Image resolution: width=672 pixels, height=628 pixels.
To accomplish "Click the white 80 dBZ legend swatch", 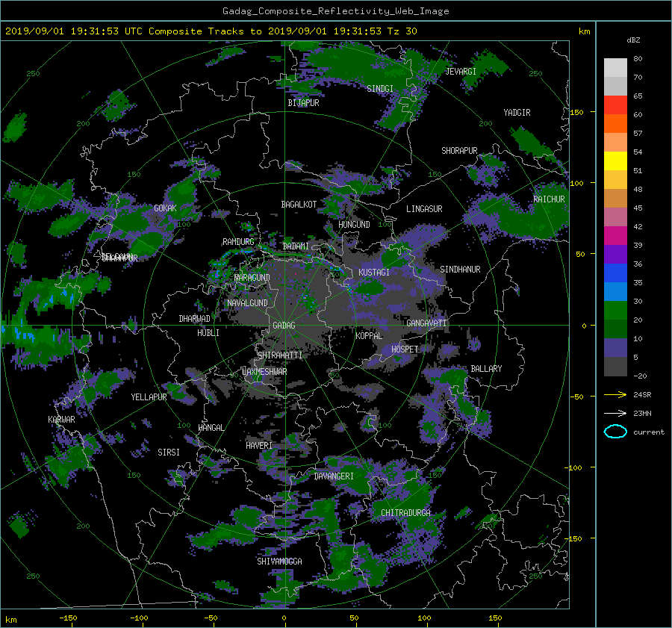I will pos(615,67).
